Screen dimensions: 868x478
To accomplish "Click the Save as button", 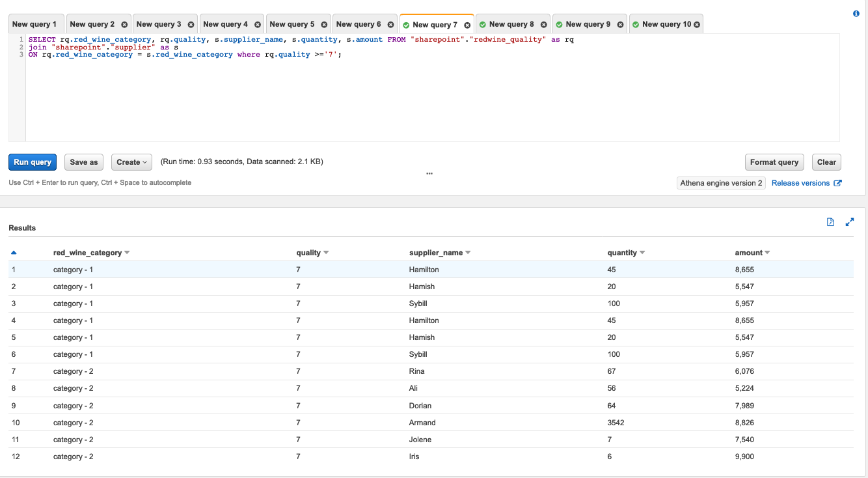I will [x=83, y=162].
